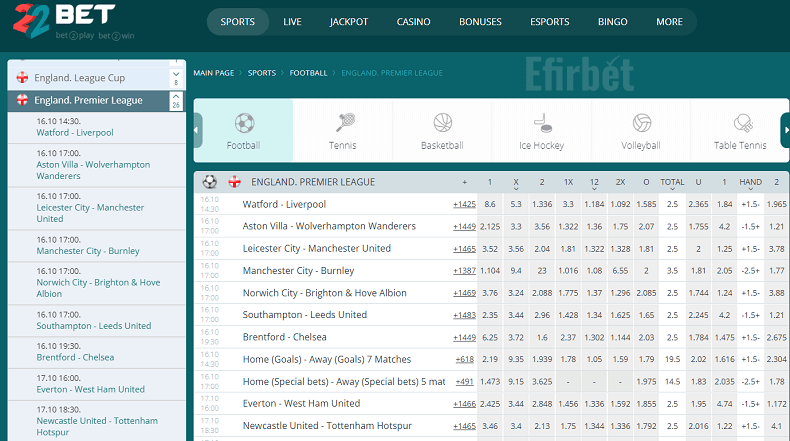This screenshot has width=790, height=441.
Task: Select the Basketball icon
Action: pyautogui.click(x=443, y=122)
